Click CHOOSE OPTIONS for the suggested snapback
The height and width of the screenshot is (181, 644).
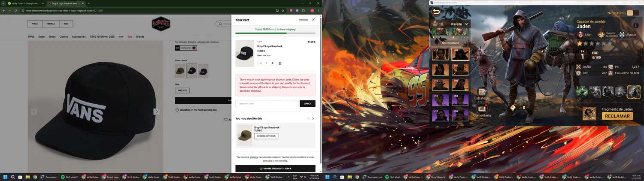[x=266, y=136]
